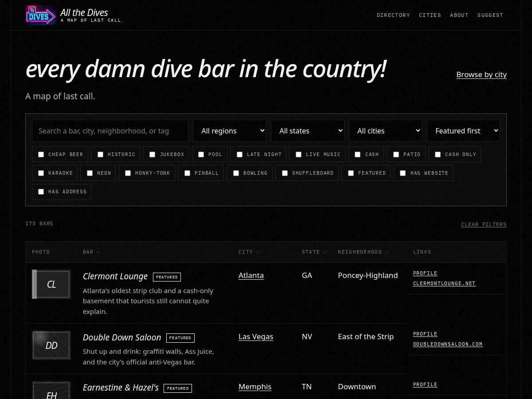Click the Featured badge beside Double Down Saloon
This screenshot has width=532, height=399.
(180, 338)
